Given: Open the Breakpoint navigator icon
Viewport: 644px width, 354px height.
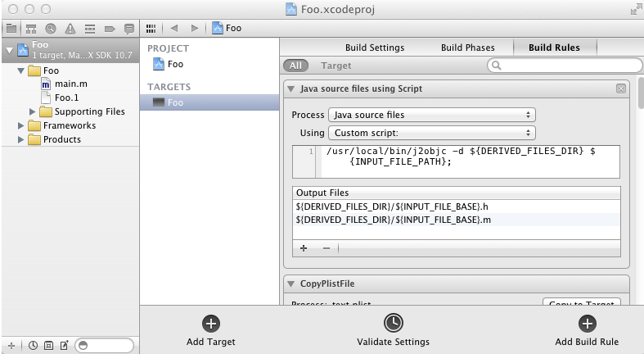Looking at the screenshot, I should tap(110, 29).
